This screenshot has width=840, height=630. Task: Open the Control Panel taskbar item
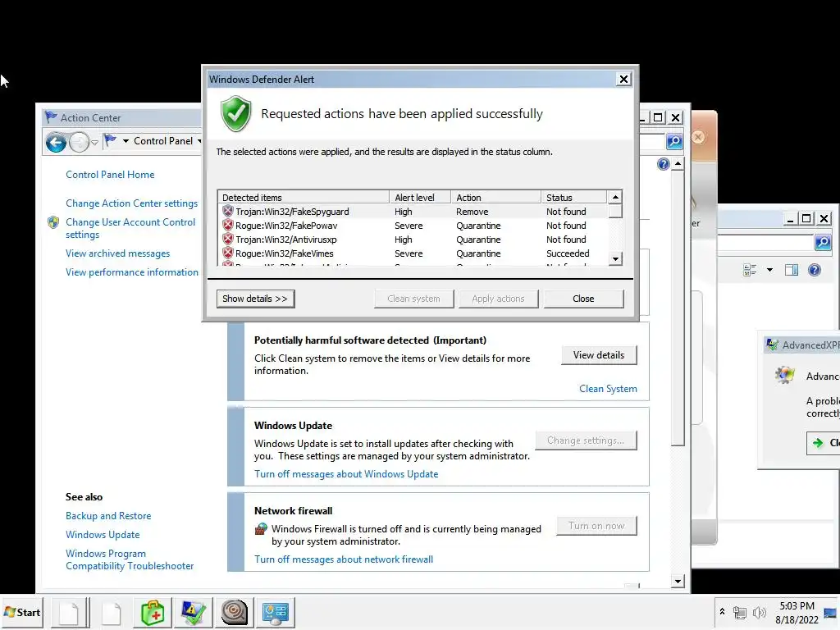276,612
